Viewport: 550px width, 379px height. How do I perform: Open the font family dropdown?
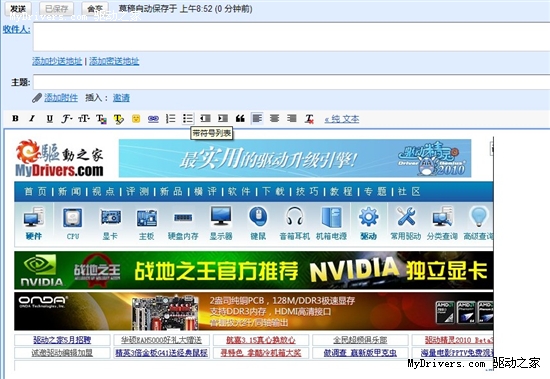click(67, 119)
